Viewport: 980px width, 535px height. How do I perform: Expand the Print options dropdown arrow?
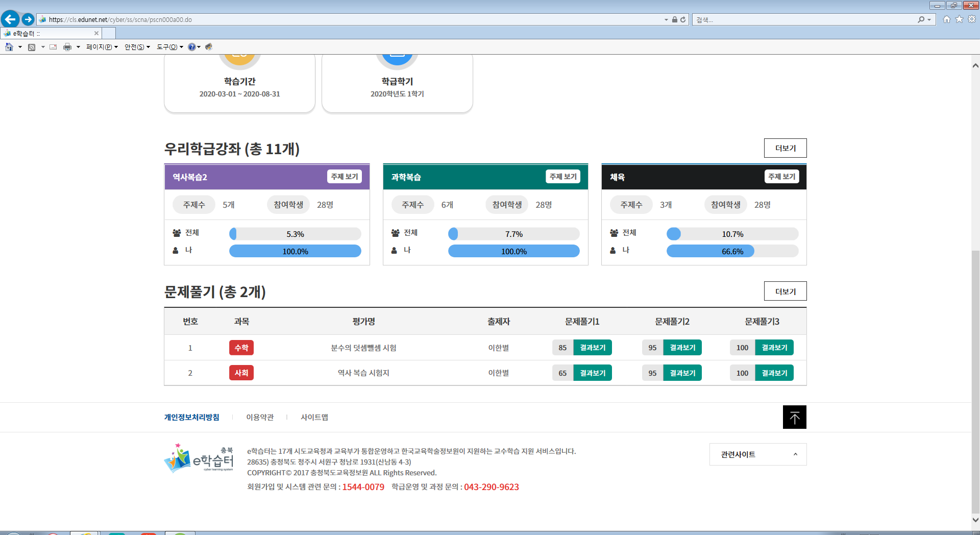[78, 47]
